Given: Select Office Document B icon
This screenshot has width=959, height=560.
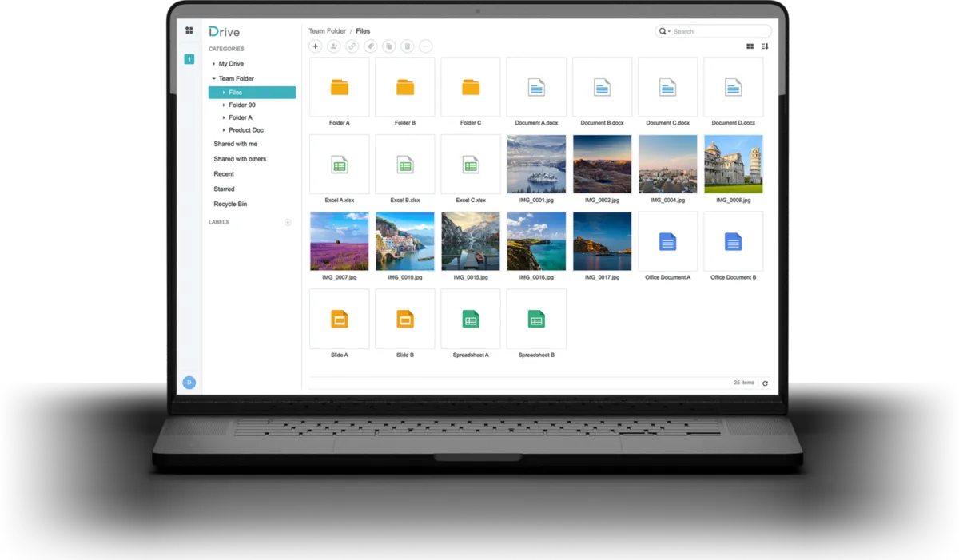Looking at the screenshot, I should (x=733, y=241).
